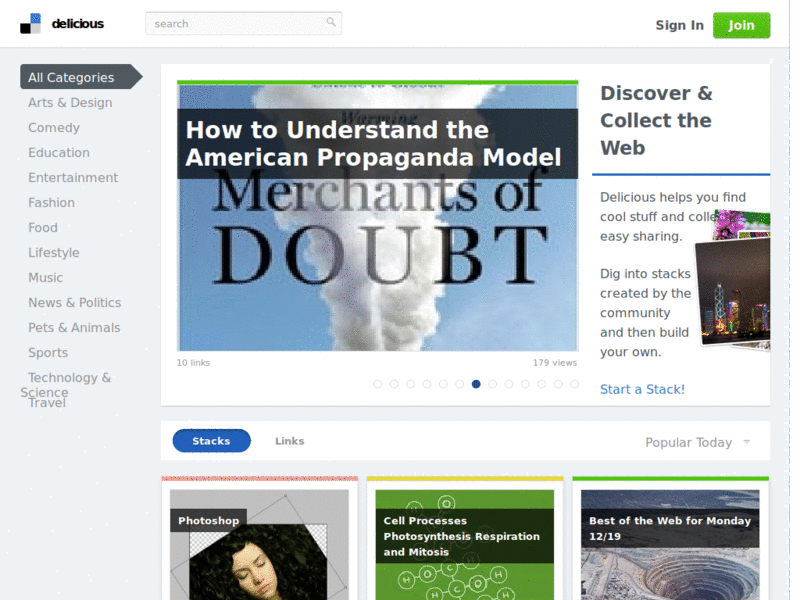Click the city skyline photo thumbnail
Image resolution: width=800 pixels, height=600 pixels.
click(x=733, y=292)
